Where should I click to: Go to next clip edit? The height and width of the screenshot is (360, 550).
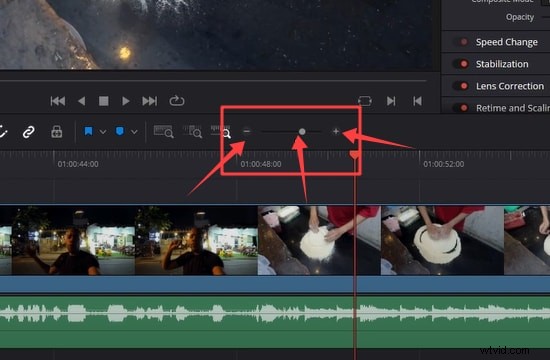[x=391, y=101]
